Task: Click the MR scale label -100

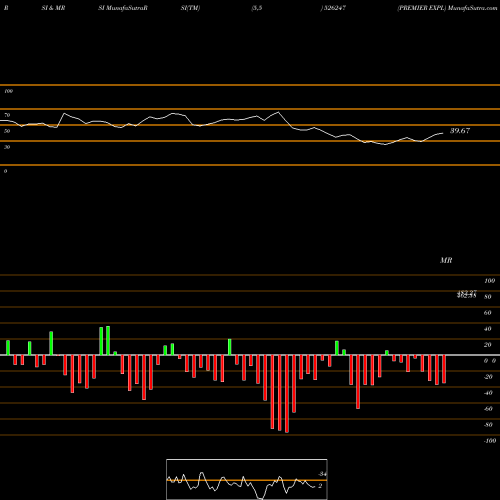Action: pos(490,441)
